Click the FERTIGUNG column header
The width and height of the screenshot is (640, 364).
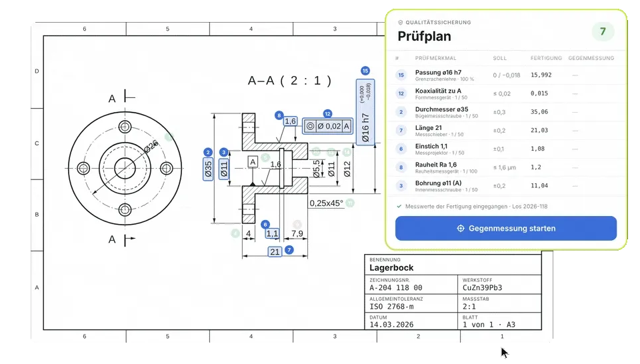(x=546, y=59)
